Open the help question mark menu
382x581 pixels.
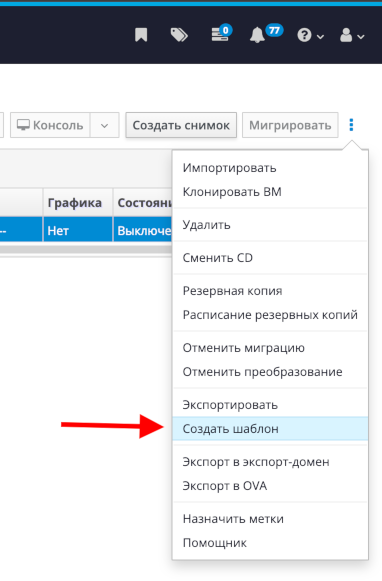(310, 36)
